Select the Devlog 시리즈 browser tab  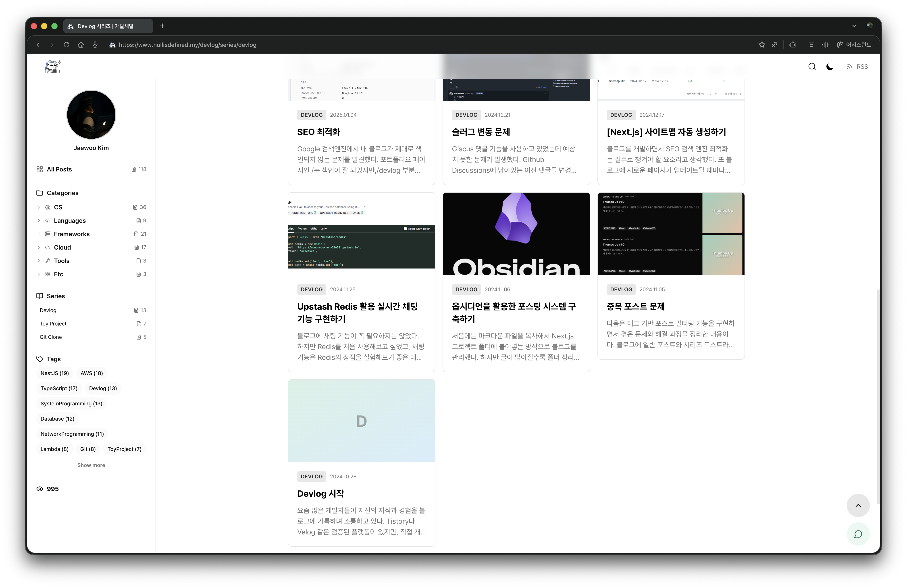coord(108,26)
